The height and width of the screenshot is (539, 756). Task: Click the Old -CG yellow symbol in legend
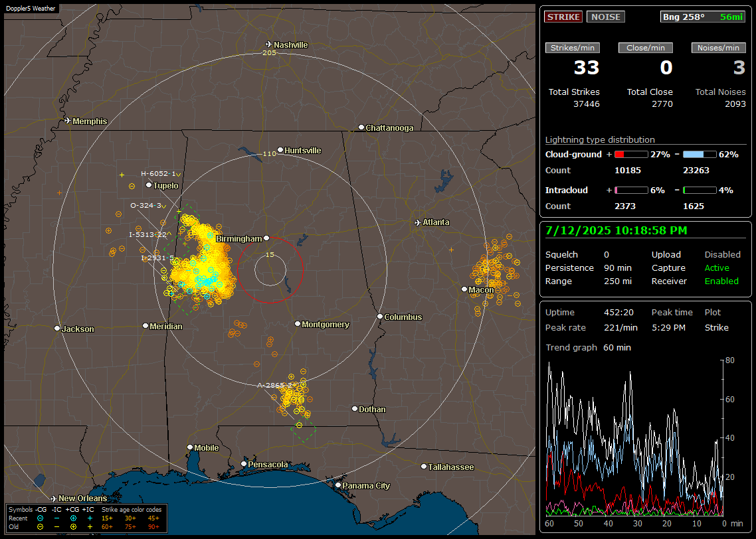pyautogui.click(x=40, y=527)
